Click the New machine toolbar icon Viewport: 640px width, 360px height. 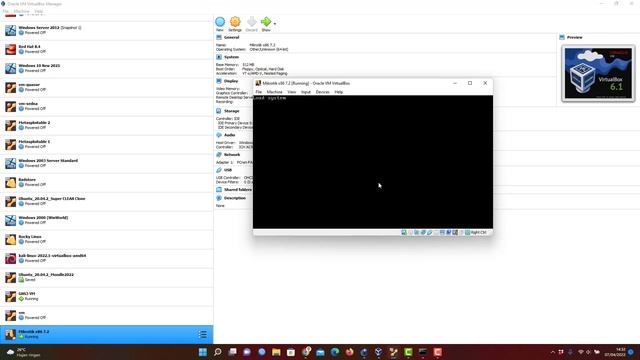coord(220,22)
